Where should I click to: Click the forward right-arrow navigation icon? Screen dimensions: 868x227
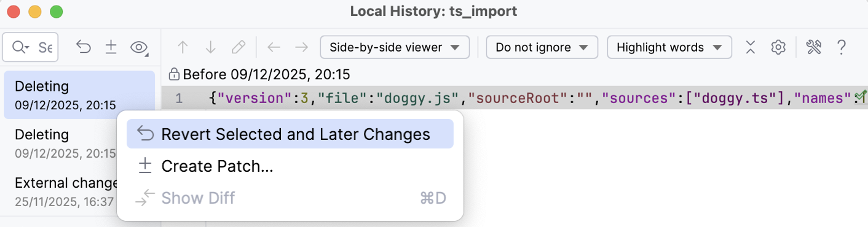pyautogui.click(x=301, y=47)
